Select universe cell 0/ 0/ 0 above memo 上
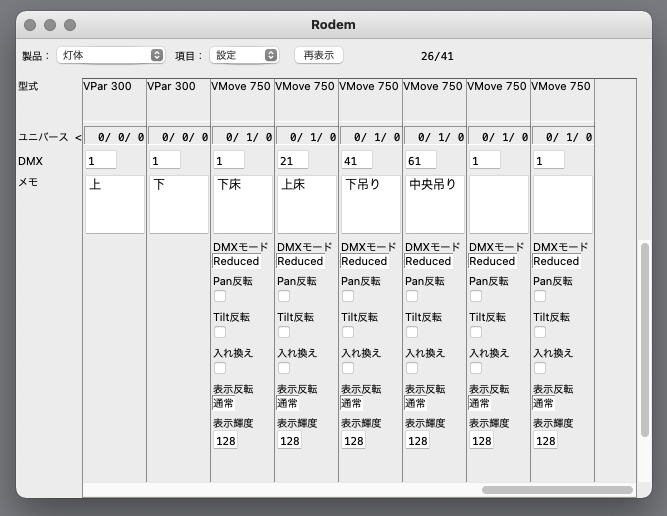Screen dimensions: 667x516 tap(115, 137)
